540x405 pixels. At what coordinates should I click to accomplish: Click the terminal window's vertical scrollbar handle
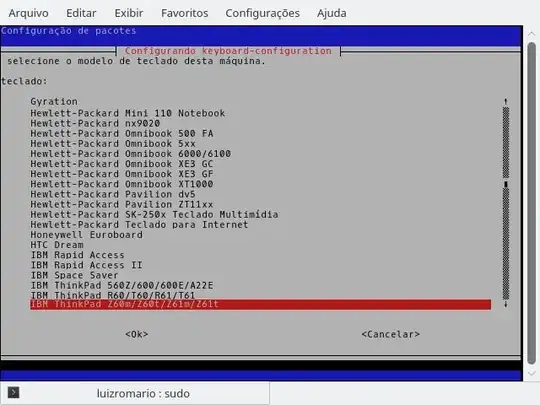pyautogui.click(x=531, y=202)
